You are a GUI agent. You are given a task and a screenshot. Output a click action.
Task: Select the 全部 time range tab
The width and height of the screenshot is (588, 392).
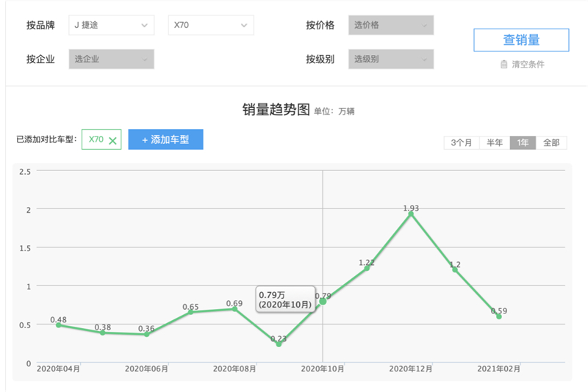pyautogui.click(x=551, y=142)
